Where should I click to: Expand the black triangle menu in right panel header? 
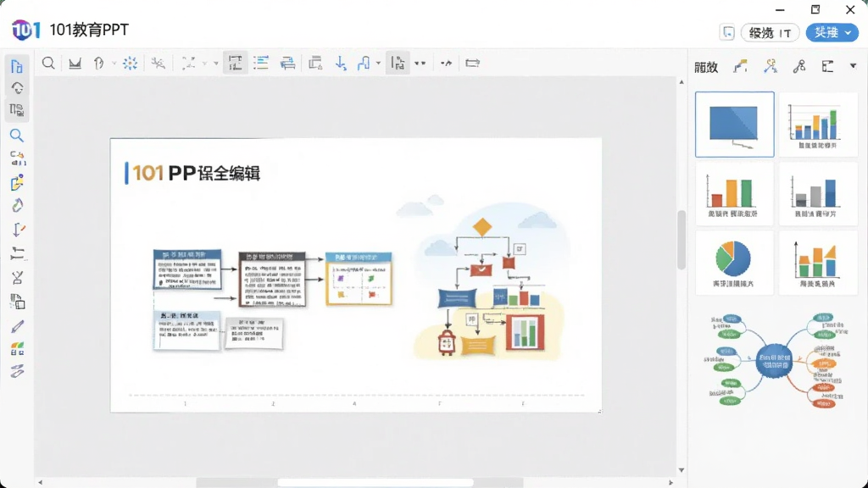tap(853, 66)
